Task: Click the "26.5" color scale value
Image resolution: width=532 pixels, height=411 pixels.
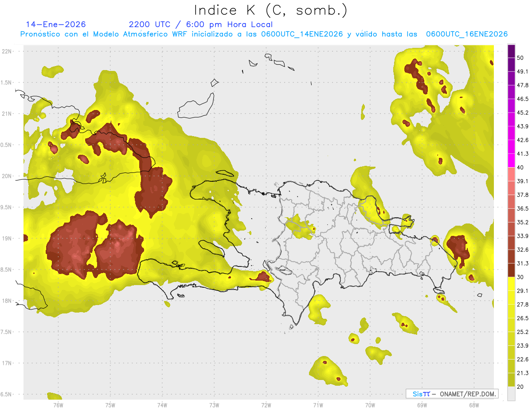Action: 523,318
